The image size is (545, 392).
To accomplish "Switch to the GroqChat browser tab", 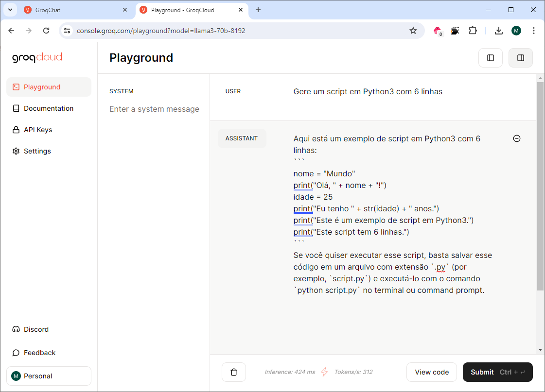I will pyautogui.click(x=75, y=10).
